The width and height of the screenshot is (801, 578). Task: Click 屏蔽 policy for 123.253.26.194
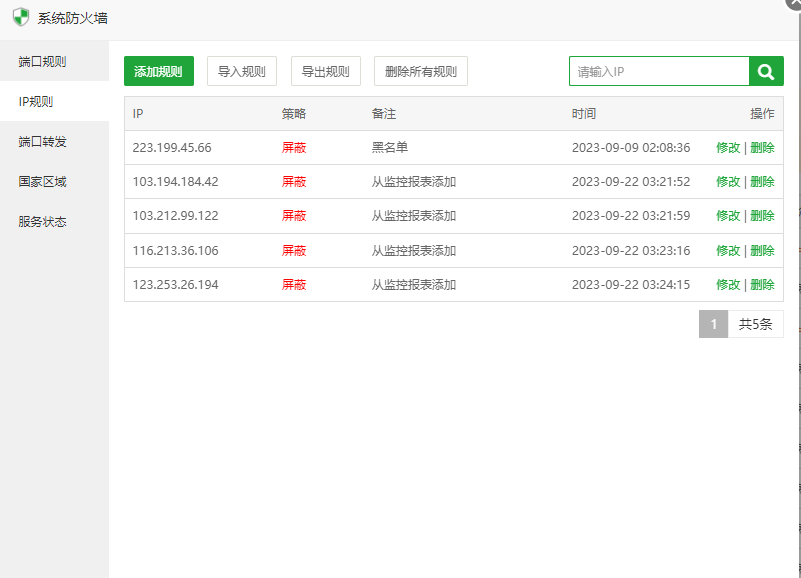[x=294, y=285]
